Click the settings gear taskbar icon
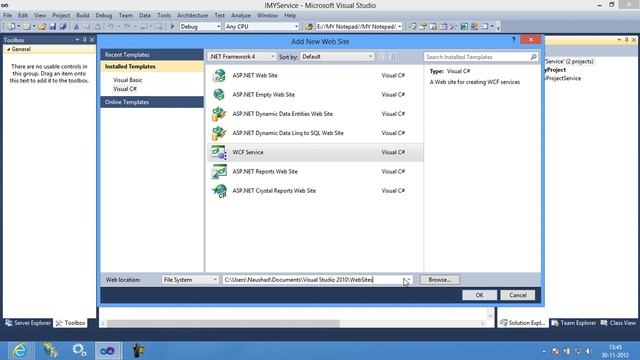The width and height of the screenshot is (640, 360). (79, 350)
